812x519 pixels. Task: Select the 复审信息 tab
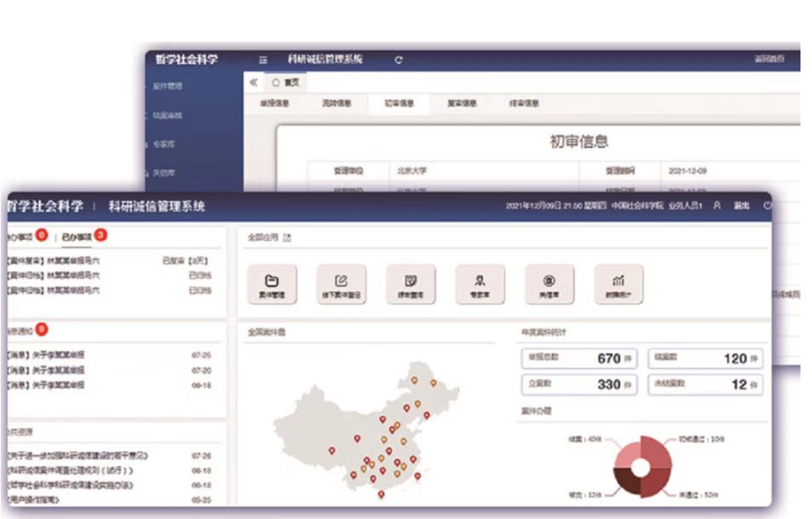tap(462, 103)
